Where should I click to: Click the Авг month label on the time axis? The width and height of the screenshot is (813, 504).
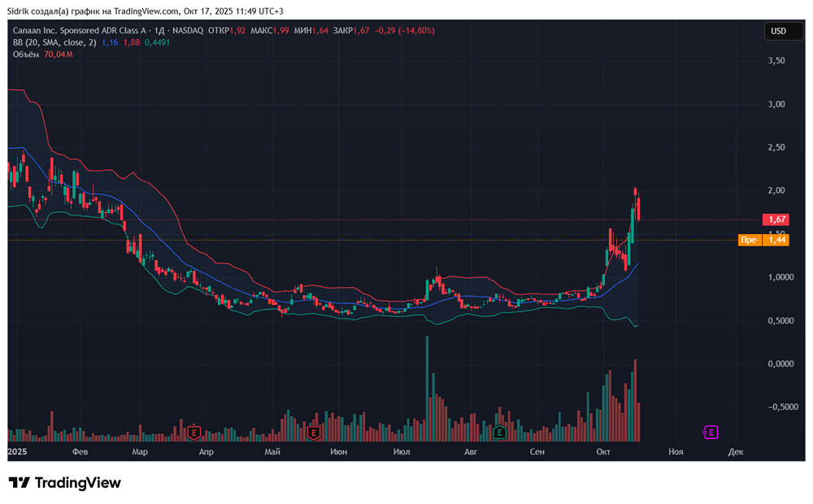(470, 452)
